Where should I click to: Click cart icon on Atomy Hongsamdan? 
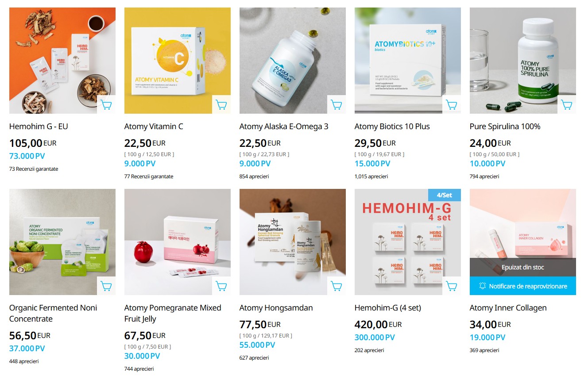pos(337,286)
